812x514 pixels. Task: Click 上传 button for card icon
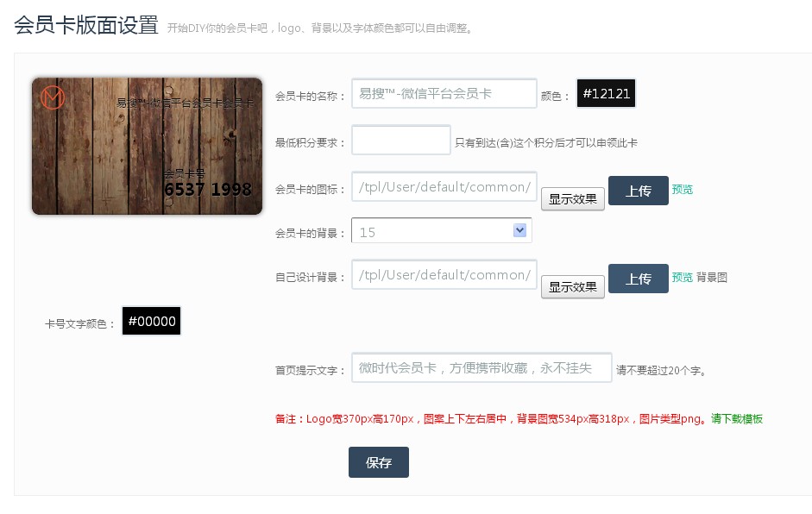point(638,191)
